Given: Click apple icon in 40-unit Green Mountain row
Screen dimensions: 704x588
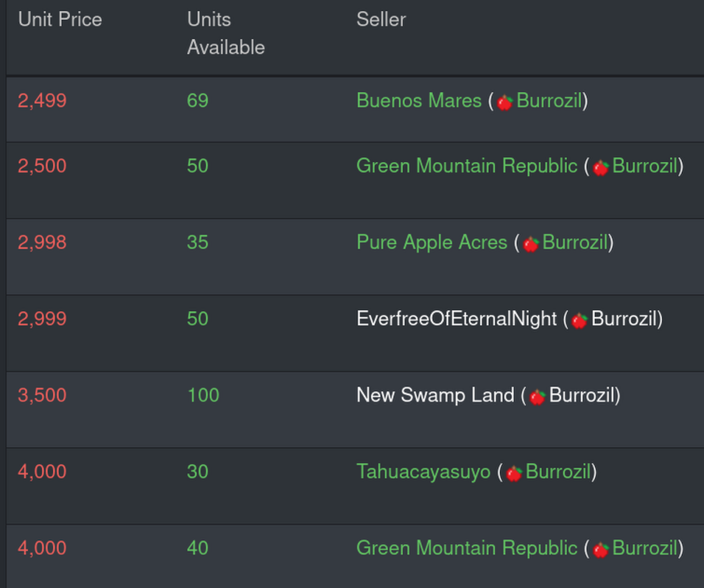Looking at the screenshot, I should (600, 550).
